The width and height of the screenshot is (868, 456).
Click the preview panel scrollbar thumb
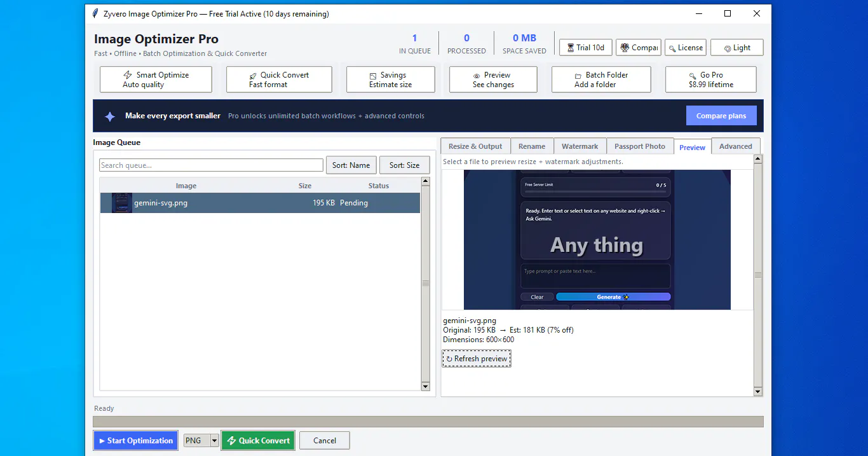pyautogui.click(x=757, y=275)
